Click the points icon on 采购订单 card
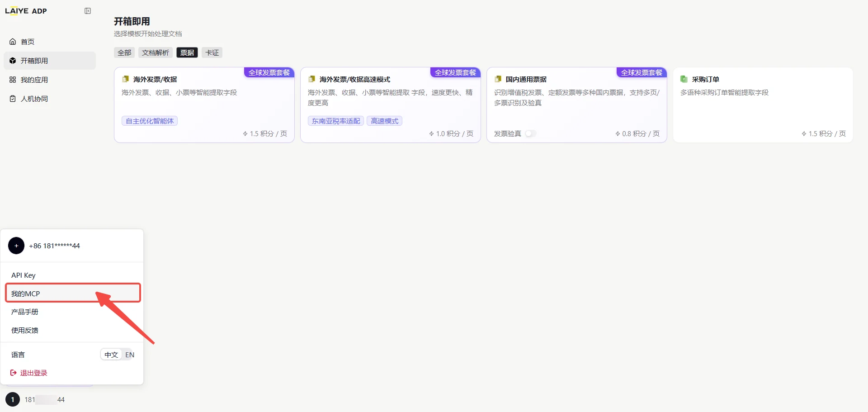The height and width of the screenshot is (412, 868). coord(804,134)
